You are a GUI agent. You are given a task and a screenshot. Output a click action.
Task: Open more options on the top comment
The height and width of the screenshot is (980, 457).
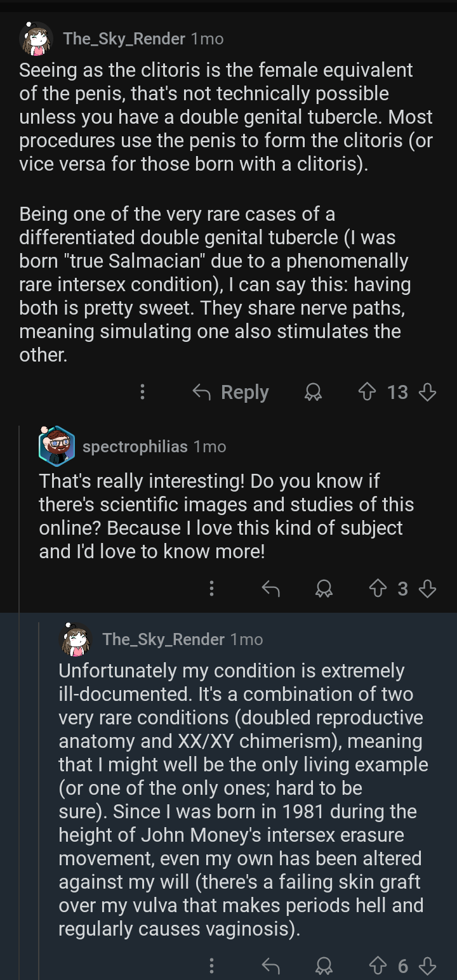point(142,393)
